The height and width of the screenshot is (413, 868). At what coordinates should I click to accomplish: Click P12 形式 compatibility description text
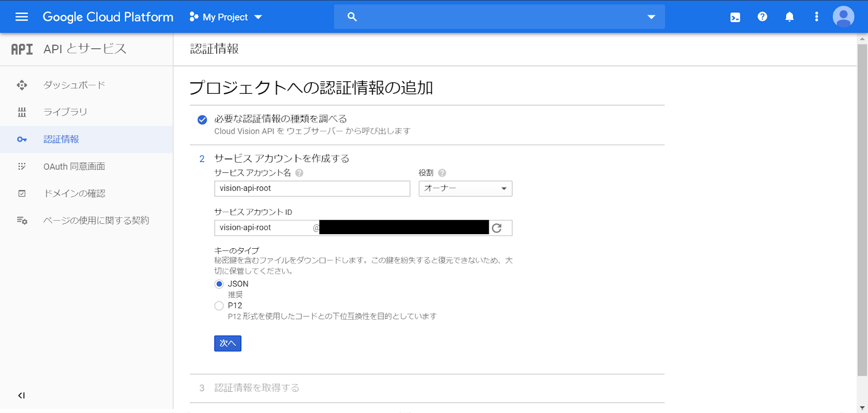[332, 317]
